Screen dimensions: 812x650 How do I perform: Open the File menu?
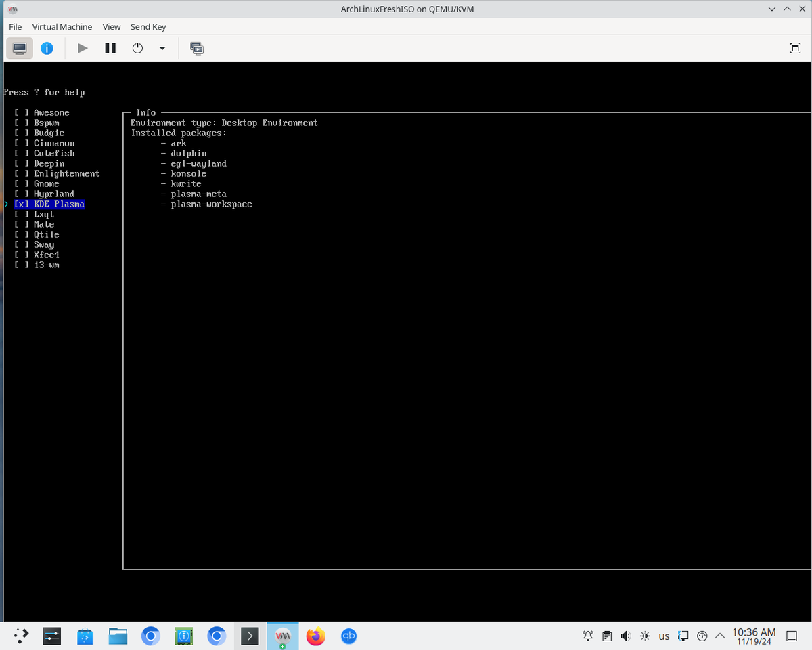[16, 27]
